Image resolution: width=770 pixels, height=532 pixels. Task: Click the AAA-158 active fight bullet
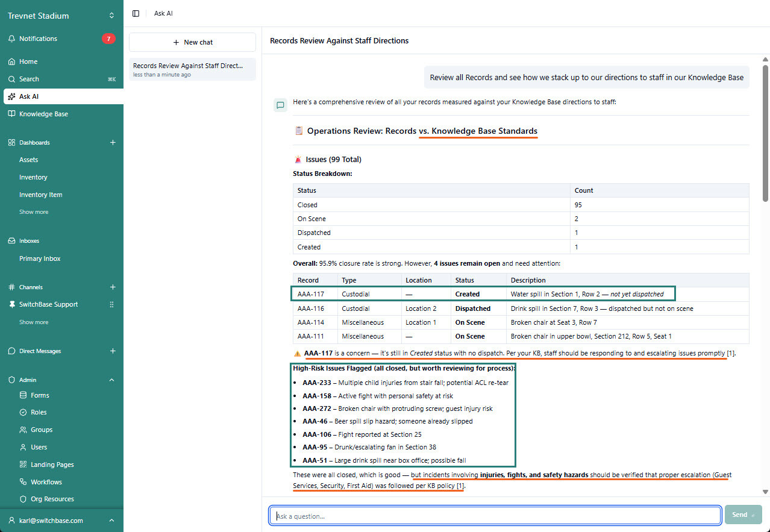click(x=378, y=396)
